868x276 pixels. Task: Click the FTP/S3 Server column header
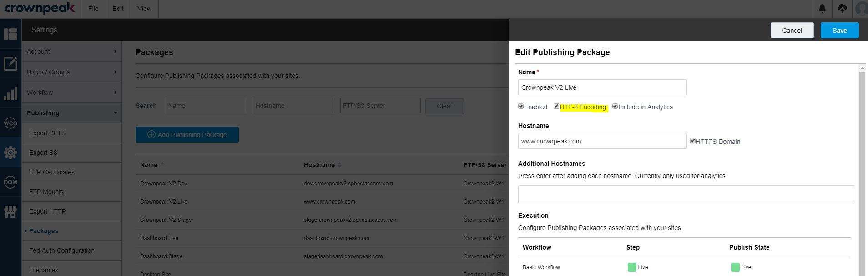485,165
